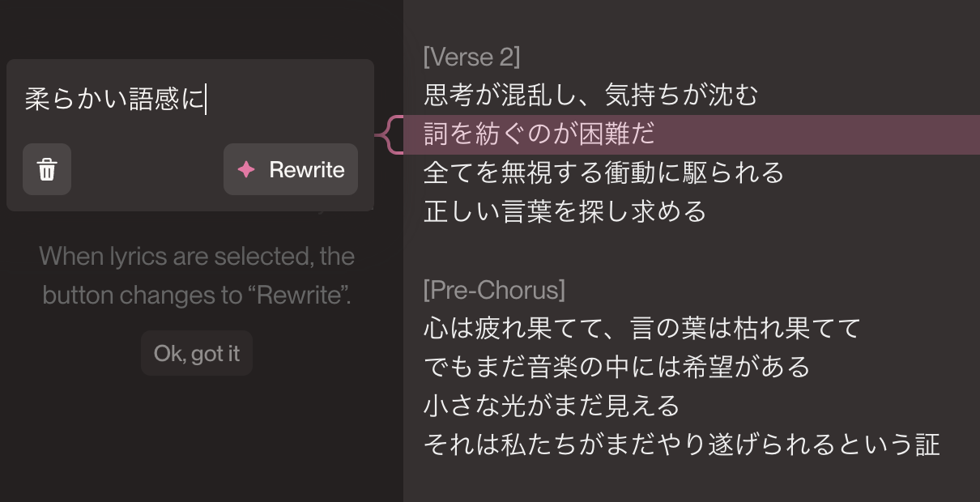Dismiss tip with "Ok, got it"
Screen dimensions: 980x502
tap(197, 354)
